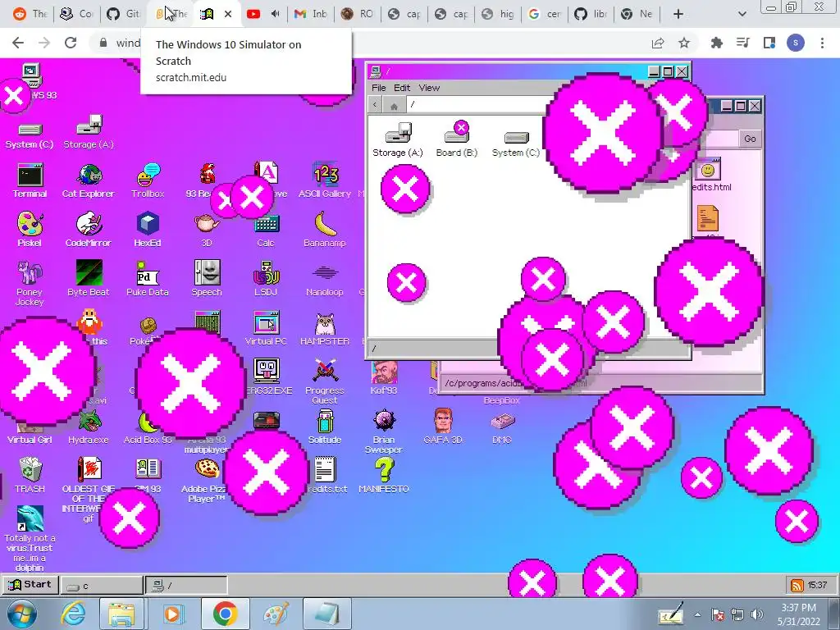The image size is (840, 630).
Task: Launch Cat Explorer from the desktop
Action: (89, 181)
